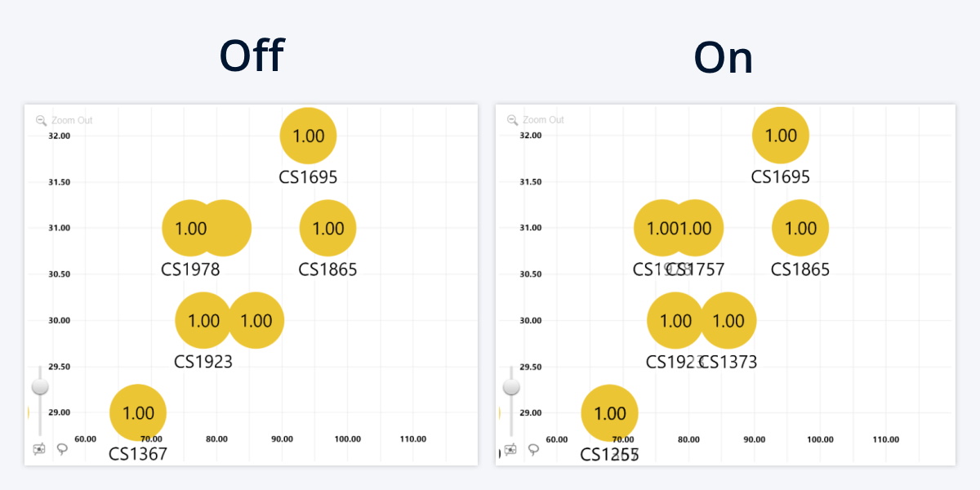Click the zoom slider handle in the On chart

511,386
